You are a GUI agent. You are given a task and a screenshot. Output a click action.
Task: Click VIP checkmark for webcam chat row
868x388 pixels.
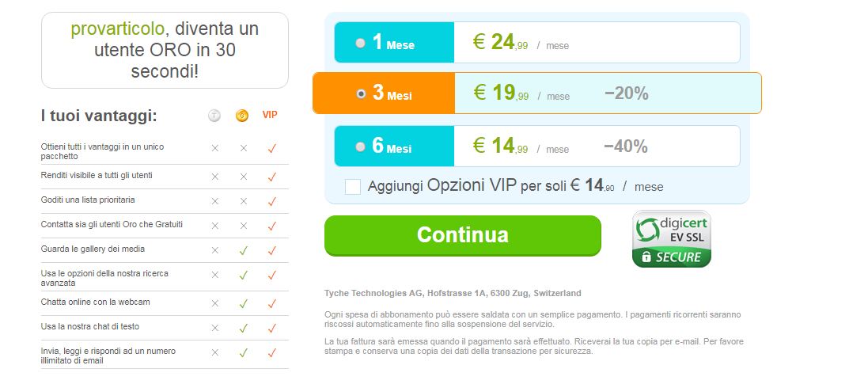point(271,303)
